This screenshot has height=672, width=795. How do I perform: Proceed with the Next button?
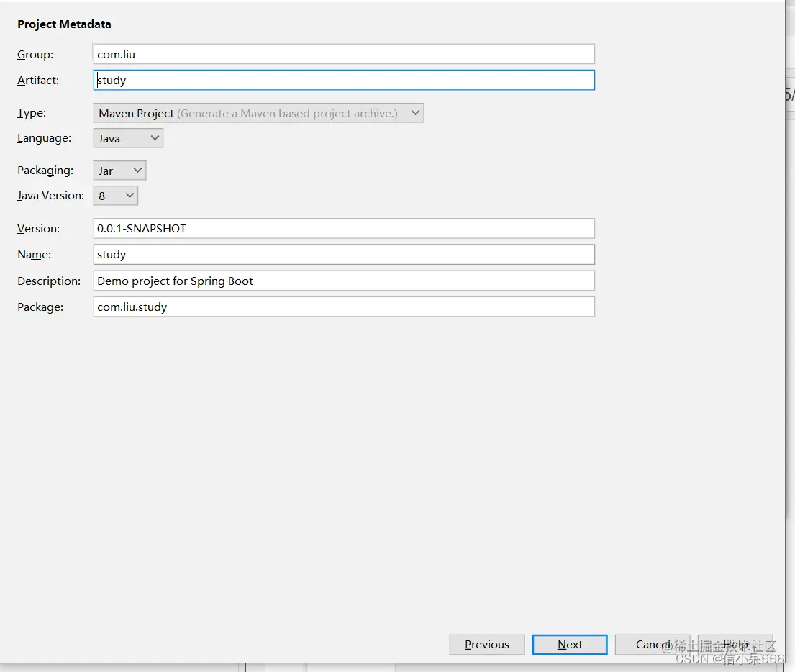tap(570, 645)
